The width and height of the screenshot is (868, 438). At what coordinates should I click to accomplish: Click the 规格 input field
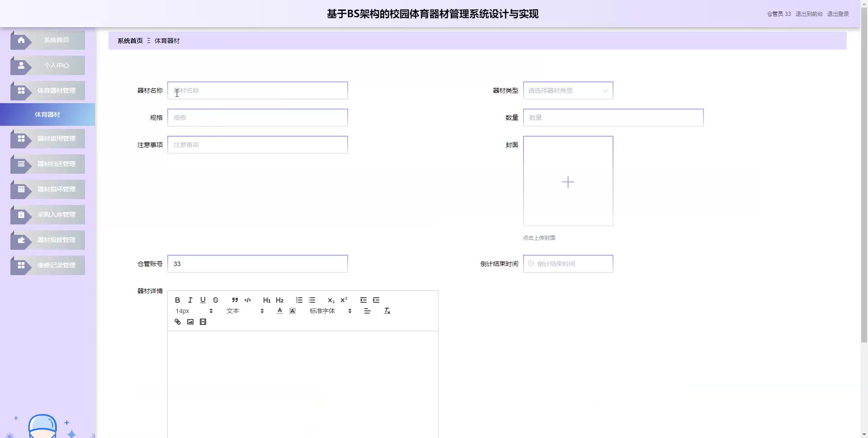[x=257, y=118]
